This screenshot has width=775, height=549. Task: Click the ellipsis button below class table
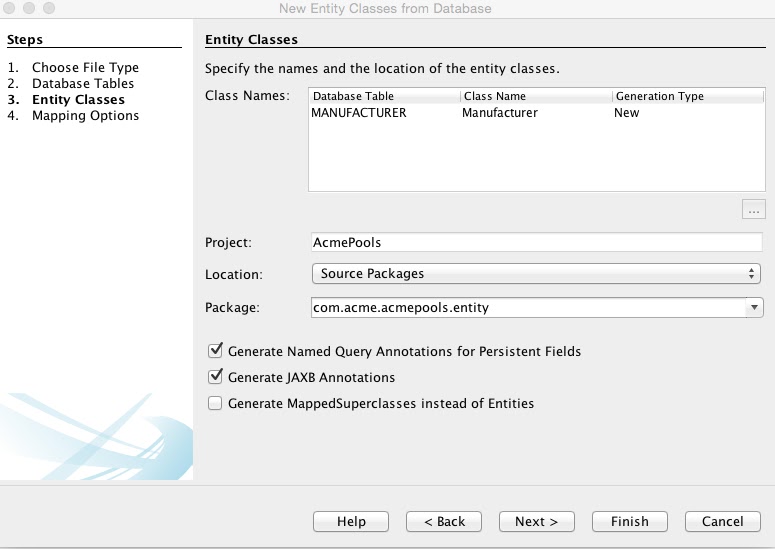pyautogui.click(x=753, y=210)
